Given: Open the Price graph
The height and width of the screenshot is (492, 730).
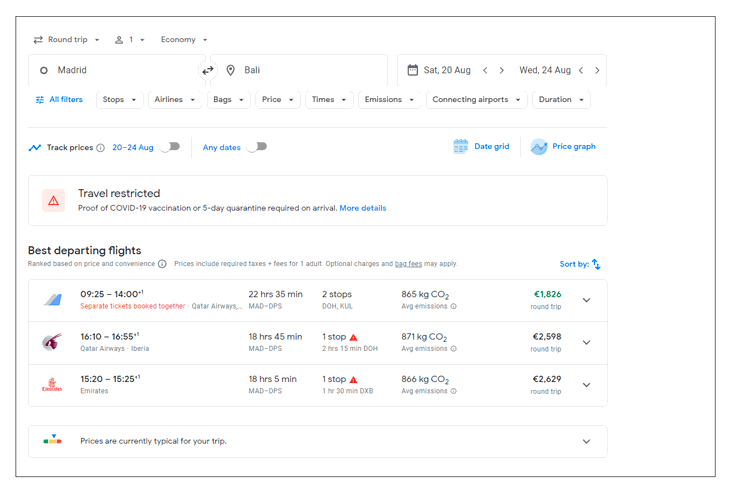Looking at the screenshot, I should point(563,147).
